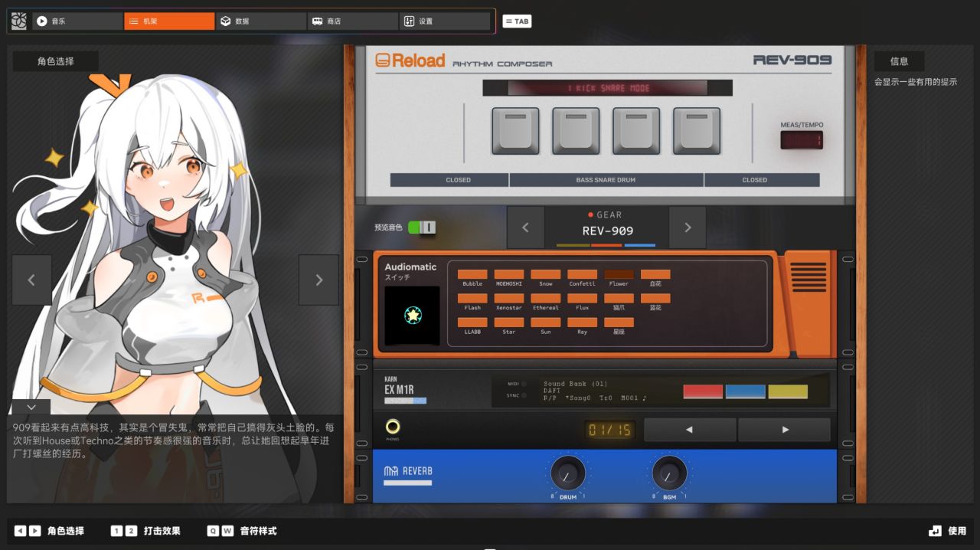Viewport: 980px width, 550px height.
Task: Click the Q key icon for 音符样式
Action: coord(213,531)
